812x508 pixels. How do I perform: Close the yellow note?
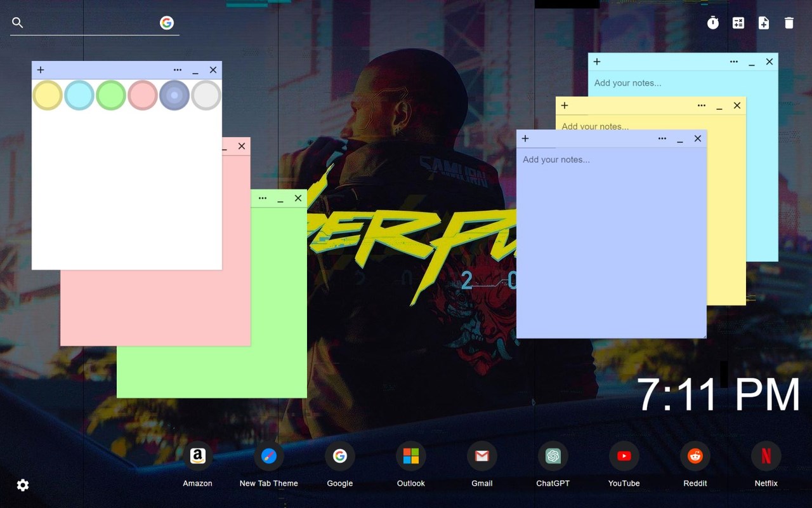737,105
